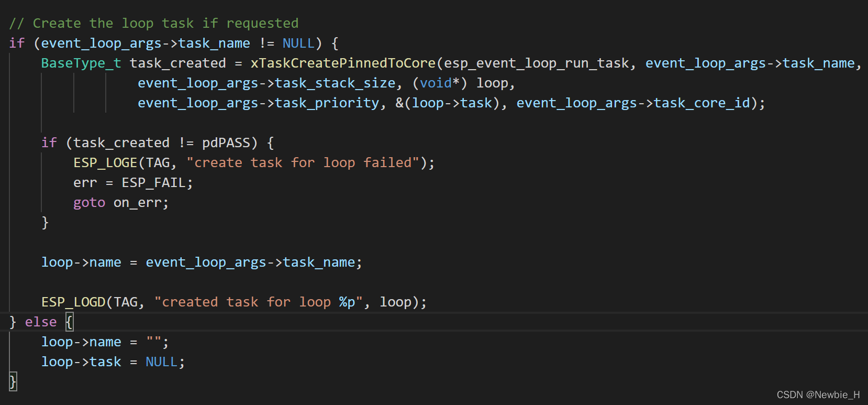This screenshot has width=868, height=405.
Task: Click the string "create task for loop failed"
Action: [x=303, y=163]
